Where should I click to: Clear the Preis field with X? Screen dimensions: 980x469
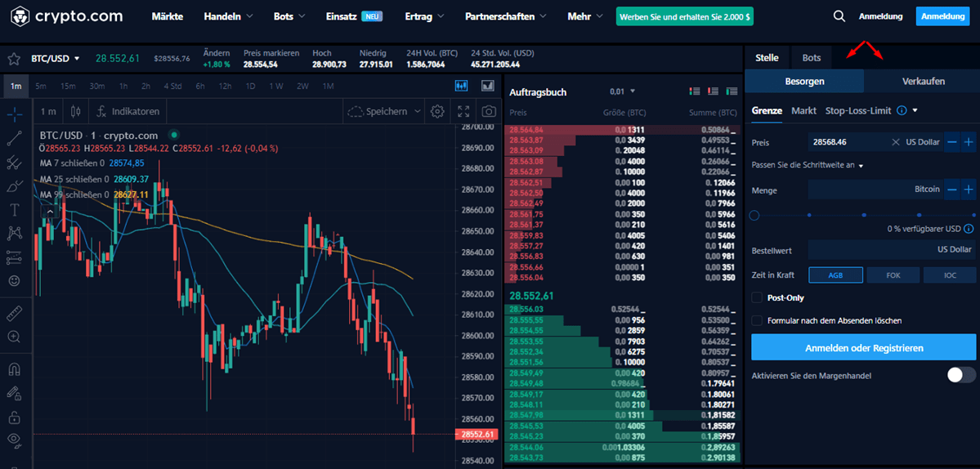(896, 142)
